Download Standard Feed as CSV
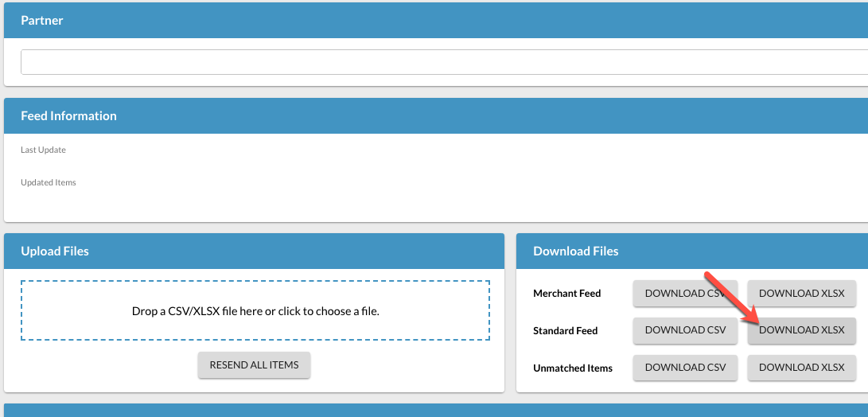The height and width of the screenshot is (417, 868). click(685, 330)
